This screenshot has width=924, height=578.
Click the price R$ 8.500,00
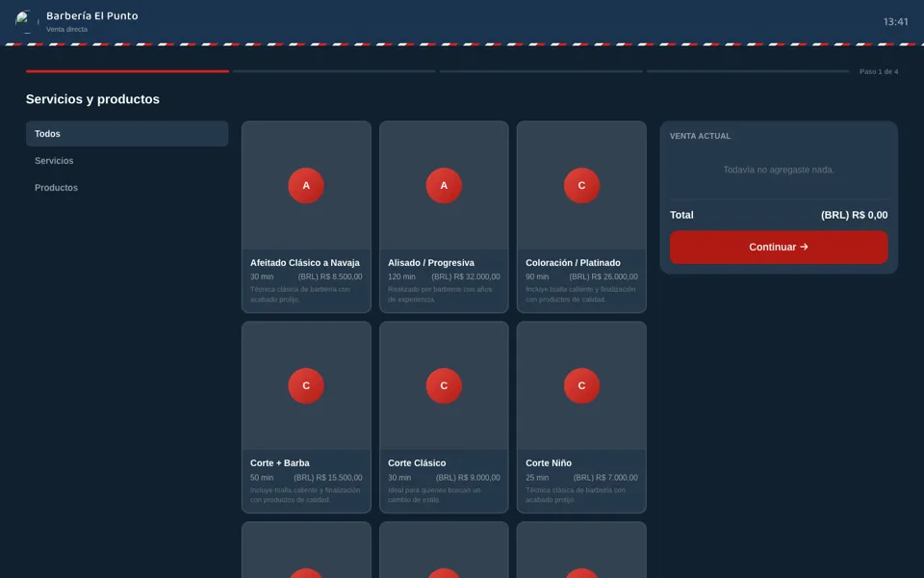tap(330, 276)
